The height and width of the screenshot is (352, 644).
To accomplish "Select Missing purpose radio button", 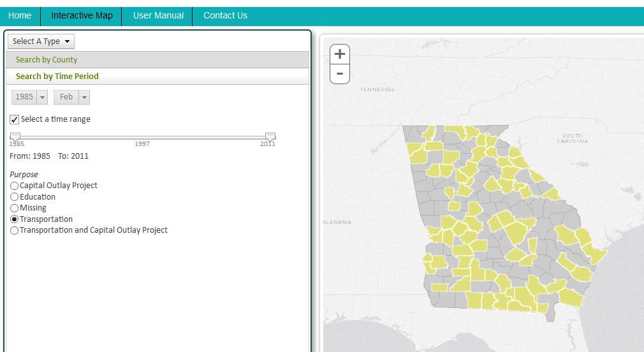I will 15,209.
